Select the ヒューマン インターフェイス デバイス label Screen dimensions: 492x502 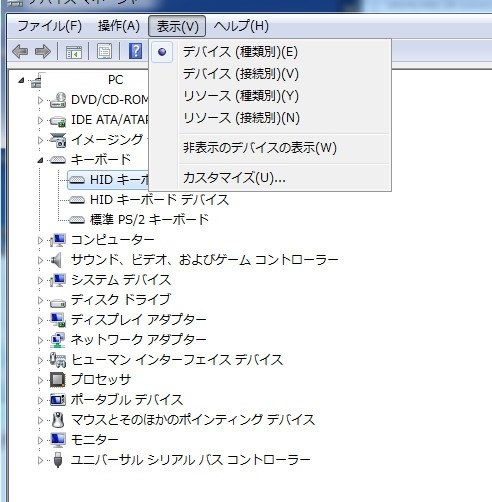pyautogui.click(x=177, y=360)
